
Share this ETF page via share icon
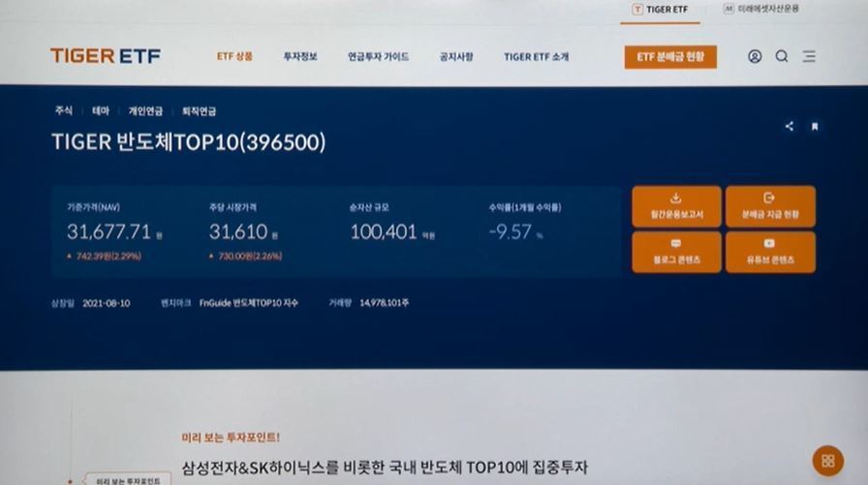(x=790, y=126)
